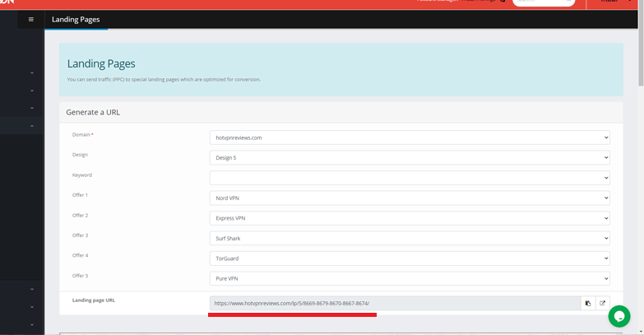This screenshot has width=644, height=335.
Task: Collapse the expanded sidebar section chevron
Action: [x=31, y=126]
